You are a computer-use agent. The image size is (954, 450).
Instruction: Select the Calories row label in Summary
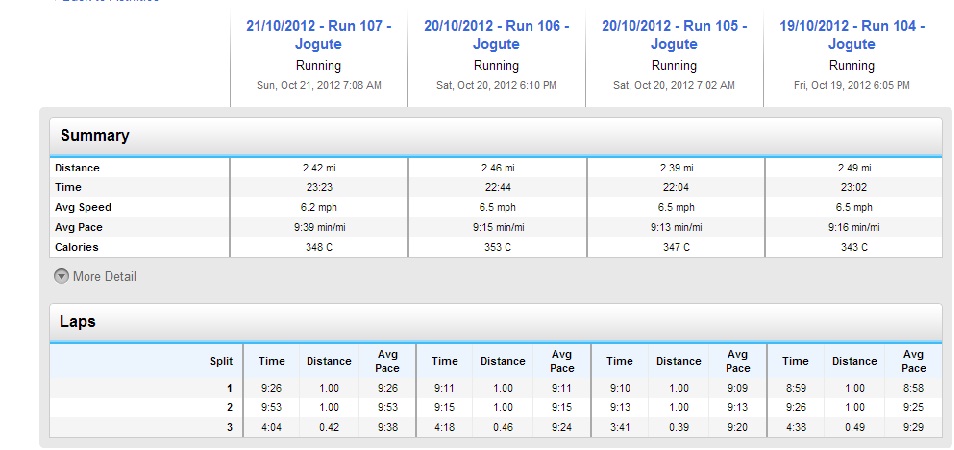pos(77,247)
